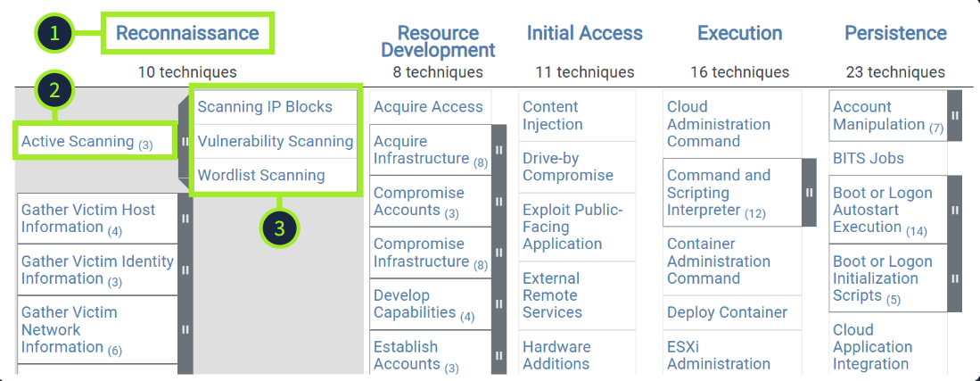Expand Develop Capabilities sub-techniques handle
This screenshot has width=980, height=381.
498,303
